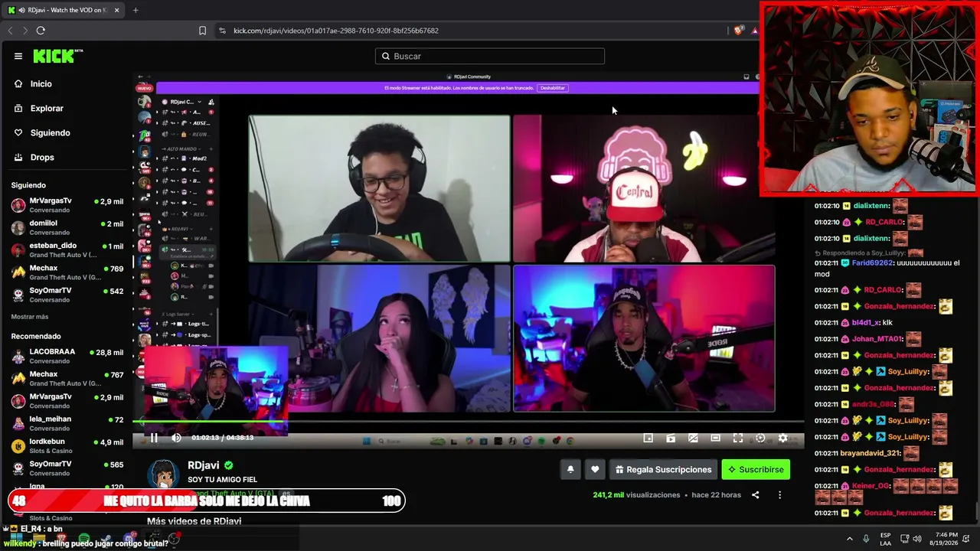Open the network icon in the system tray
Screen dimensions: 980x551
click(x=904, y=539)
